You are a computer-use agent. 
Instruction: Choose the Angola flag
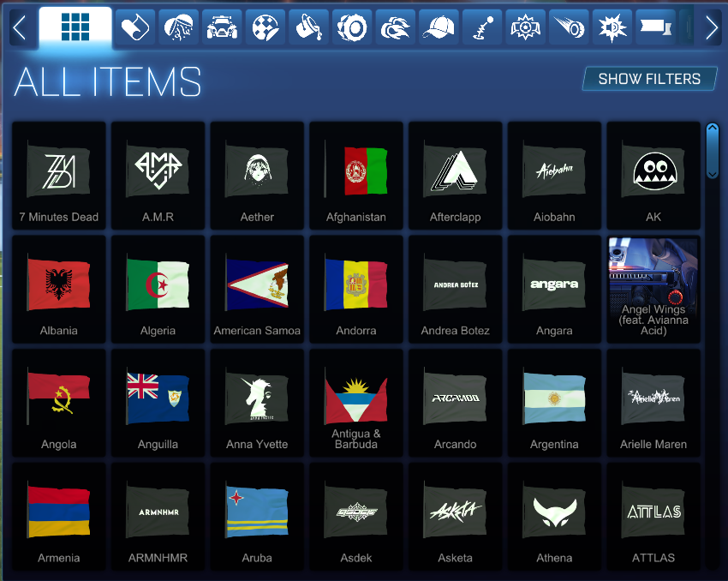59,403
